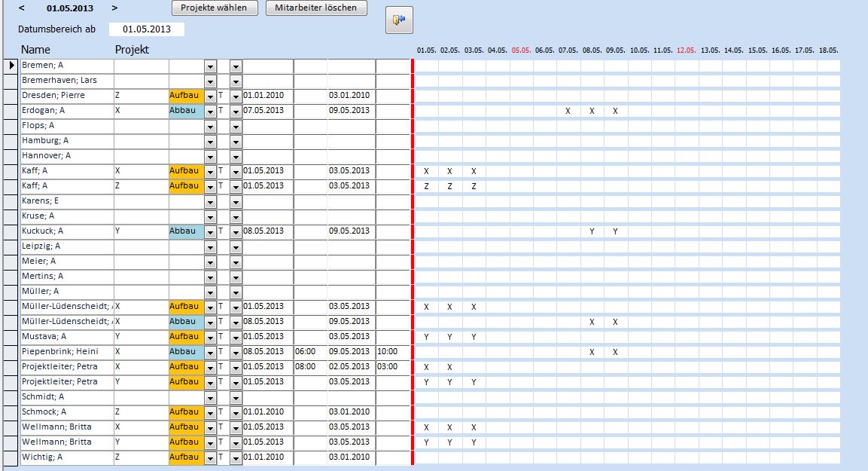
Task: Advance to next date with right arrow
Action: pos(114,8)
